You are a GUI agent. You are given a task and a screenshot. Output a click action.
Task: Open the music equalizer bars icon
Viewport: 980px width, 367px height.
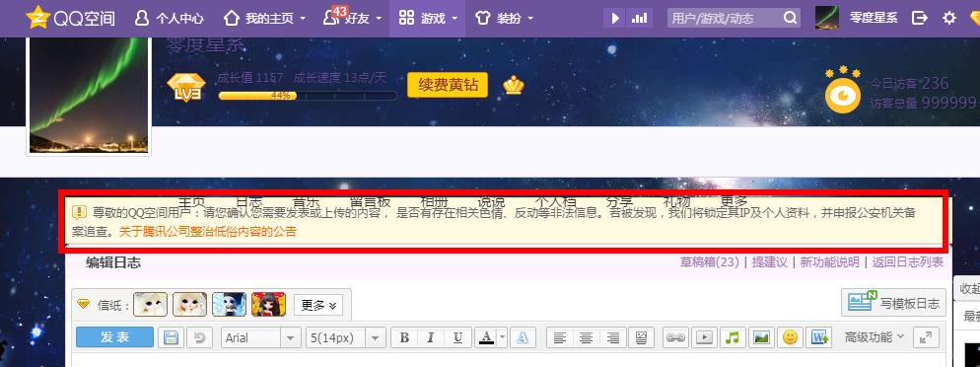click(x=640, y=18)
